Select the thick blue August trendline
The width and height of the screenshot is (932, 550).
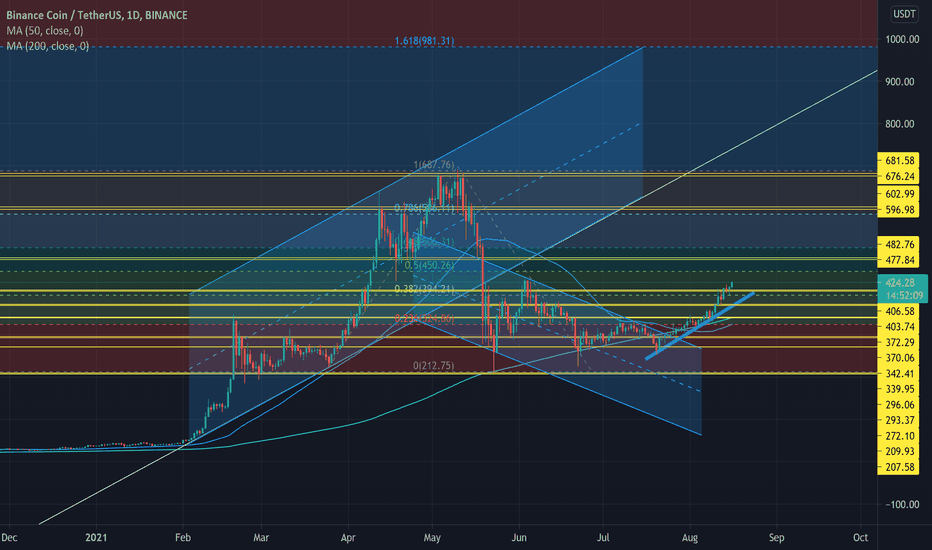[700, 326]
